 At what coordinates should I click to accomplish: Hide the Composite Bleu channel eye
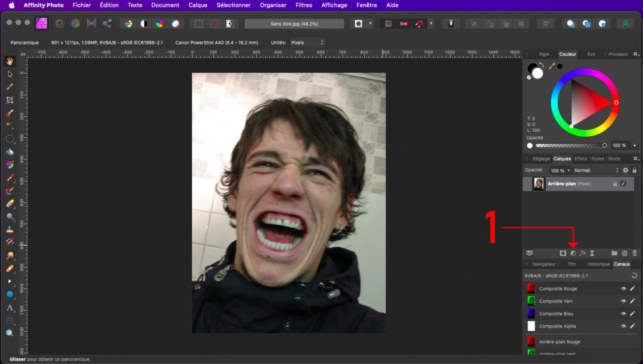624,314
